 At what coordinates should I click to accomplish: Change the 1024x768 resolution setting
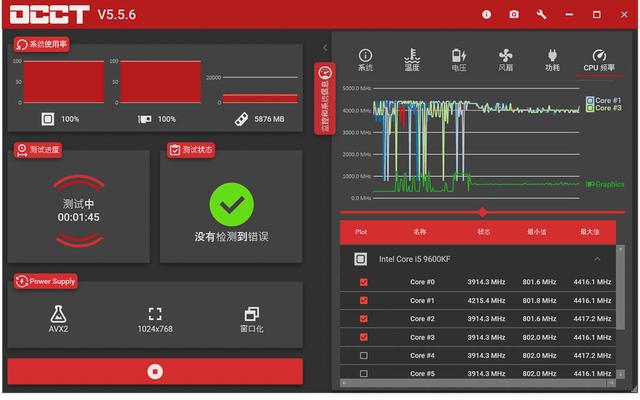point(155,320)
